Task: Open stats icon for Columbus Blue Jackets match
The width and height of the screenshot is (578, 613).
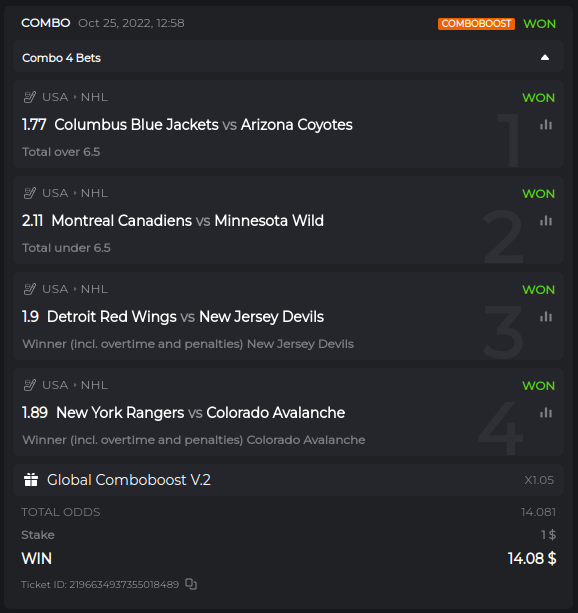Action: 546,125
